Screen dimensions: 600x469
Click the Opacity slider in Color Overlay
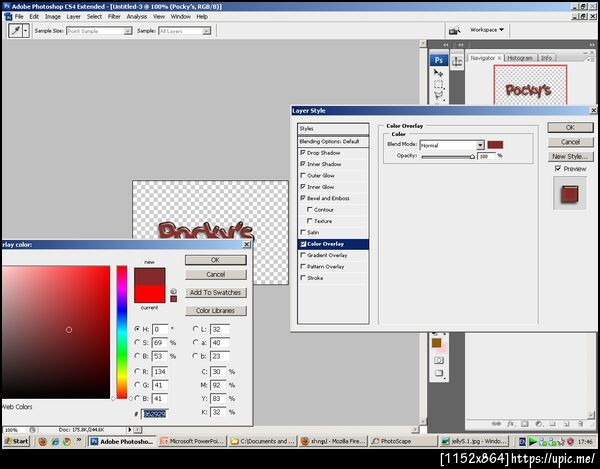click(448, 156)
